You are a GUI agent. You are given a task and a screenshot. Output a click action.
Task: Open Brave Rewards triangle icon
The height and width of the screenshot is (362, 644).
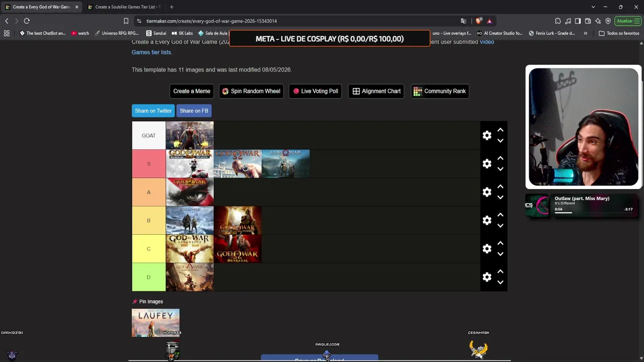point(489,21)
